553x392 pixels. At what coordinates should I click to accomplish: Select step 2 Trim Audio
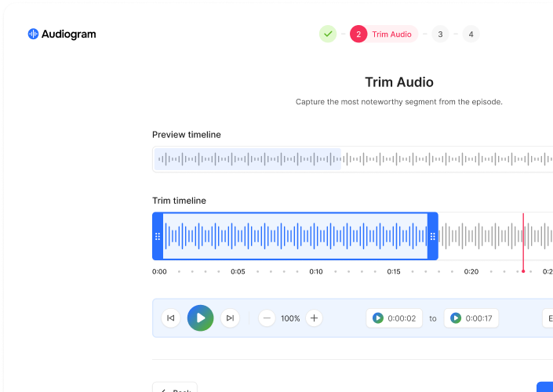384,34
